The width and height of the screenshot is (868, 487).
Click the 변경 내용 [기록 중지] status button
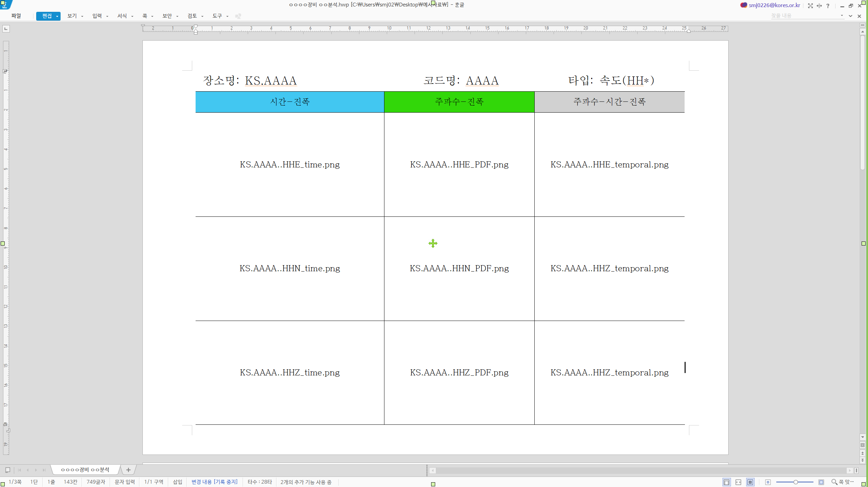[214, 482]
